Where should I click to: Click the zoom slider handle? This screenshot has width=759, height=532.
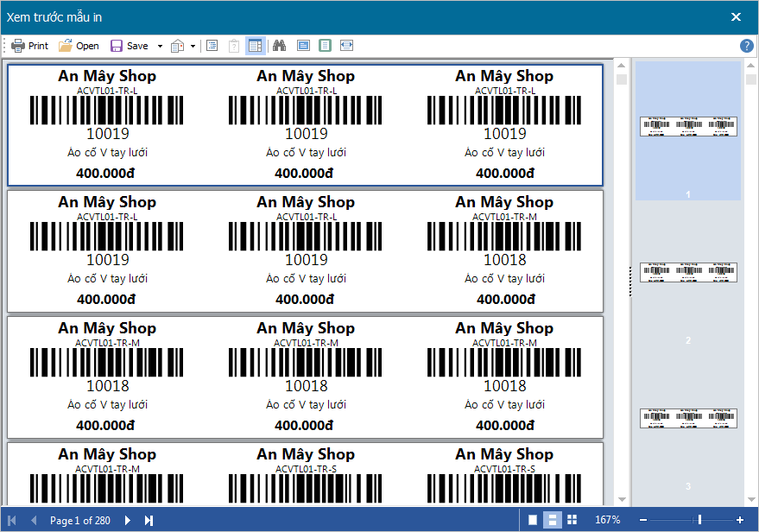click(699, 520)
